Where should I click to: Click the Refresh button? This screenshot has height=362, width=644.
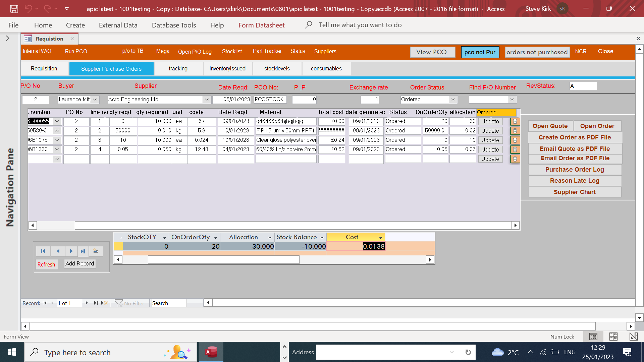[46, 264]
